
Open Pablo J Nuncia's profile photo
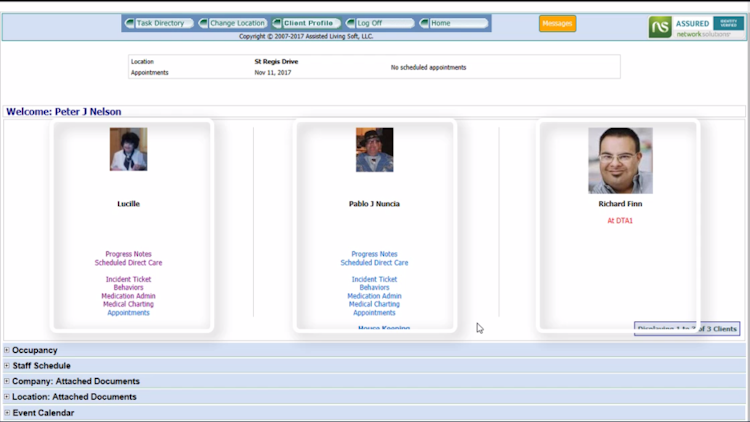click(375, 150)
